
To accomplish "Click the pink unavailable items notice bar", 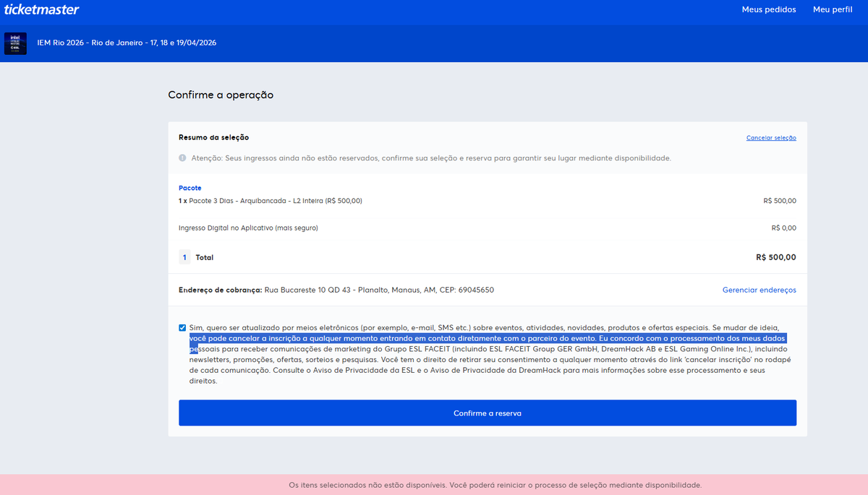I will pos(434,485).
